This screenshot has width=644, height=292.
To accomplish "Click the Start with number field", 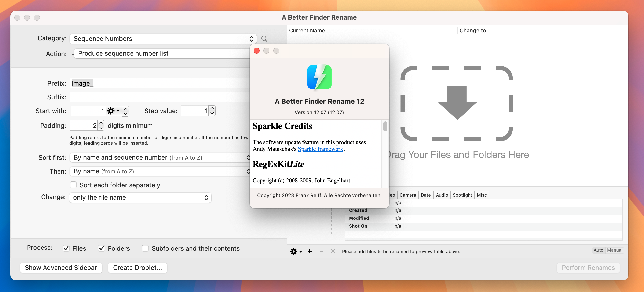I will point(88,111).
